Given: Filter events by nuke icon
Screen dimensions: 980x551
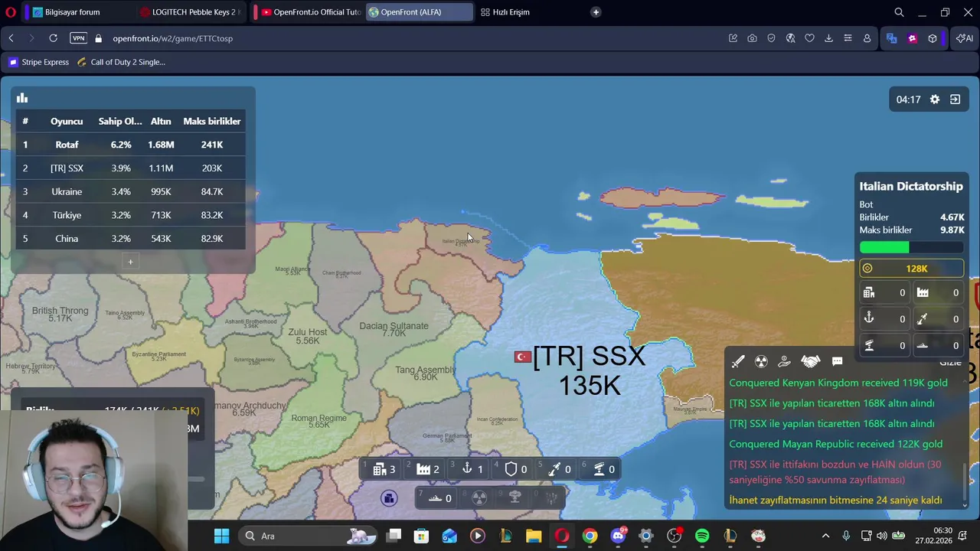Looking at the screenshot, I should coord(761,361).
